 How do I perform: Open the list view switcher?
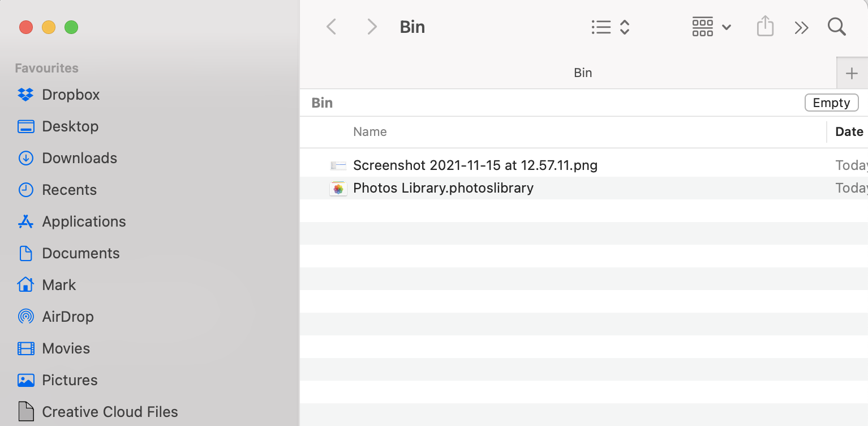pyautogui.click(x=610, y=27)
